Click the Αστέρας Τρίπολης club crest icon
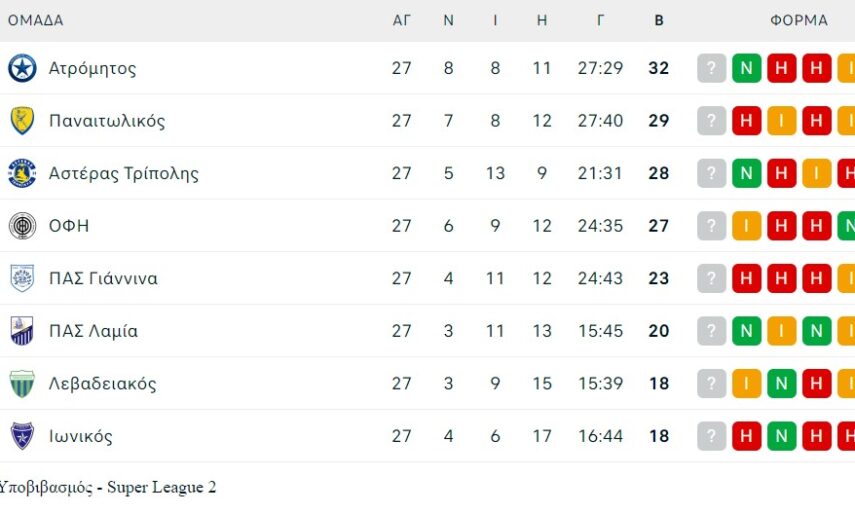The image size is (855, 513). (22, 173)
